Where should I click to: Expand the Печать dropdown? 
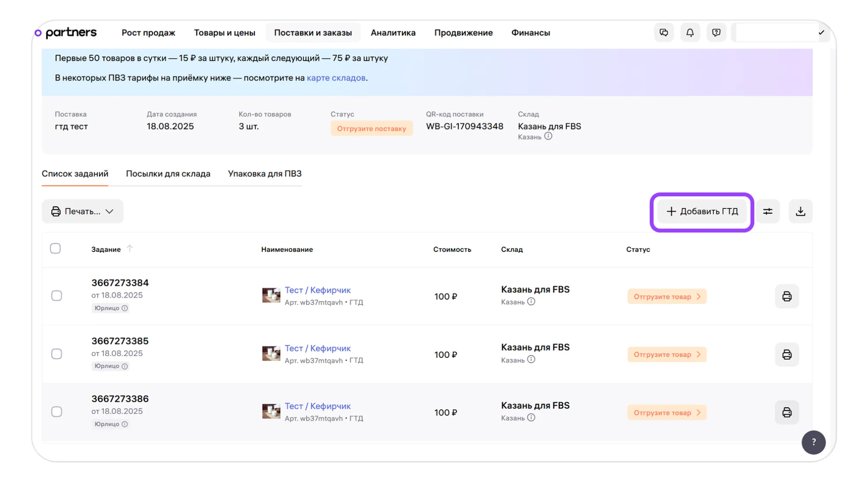tap(83, 211)
